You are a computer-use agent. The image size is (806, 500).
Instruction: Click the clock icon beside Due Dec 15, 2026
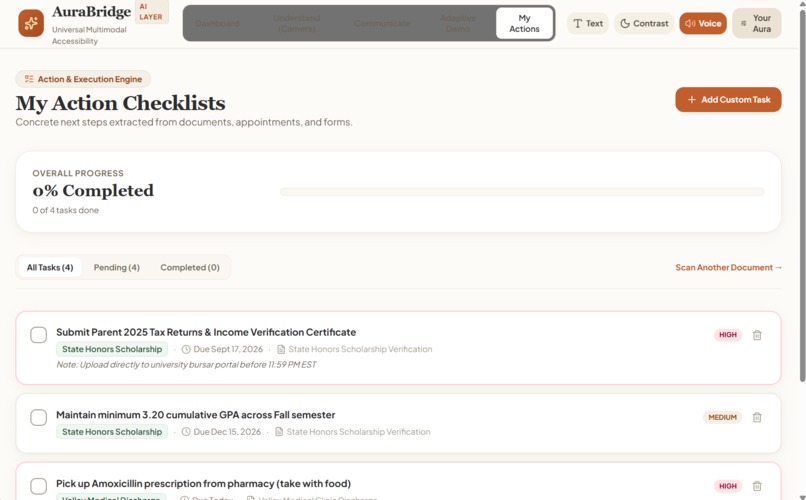(x=186, y=432)
